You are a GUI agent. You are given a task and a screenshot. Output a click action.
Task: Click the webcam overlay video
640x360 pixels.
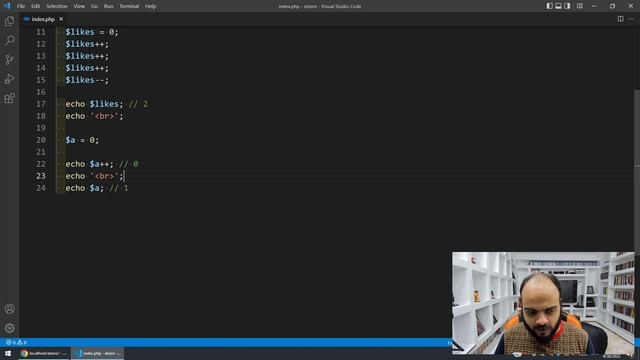[x=543, y=303]
